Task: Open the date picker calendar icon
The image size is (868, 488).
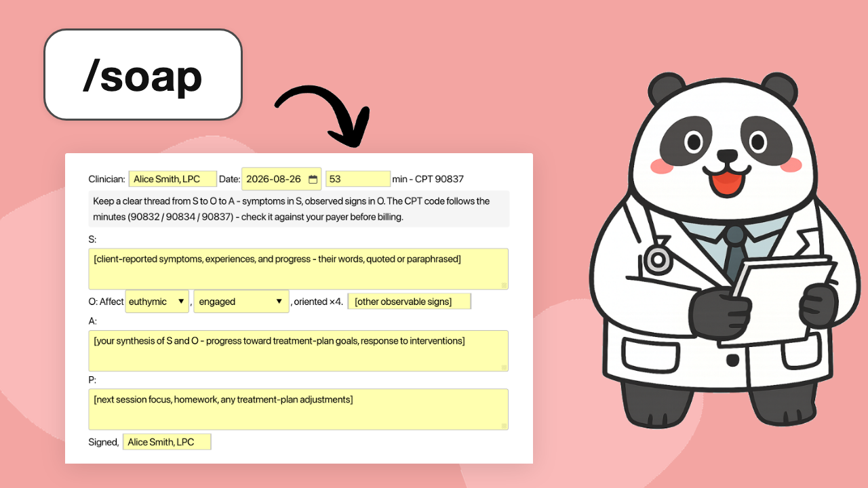Action: tap(313, 180)
